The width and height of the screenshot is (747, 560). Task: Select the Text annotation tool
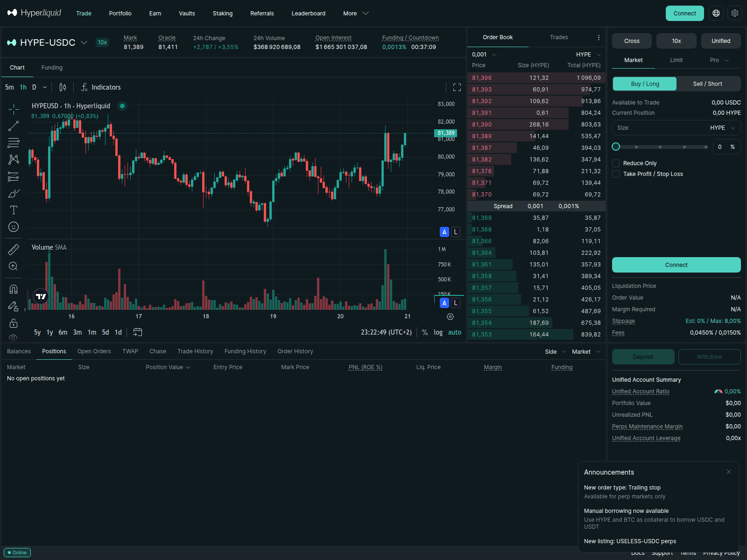coord(14,210)
